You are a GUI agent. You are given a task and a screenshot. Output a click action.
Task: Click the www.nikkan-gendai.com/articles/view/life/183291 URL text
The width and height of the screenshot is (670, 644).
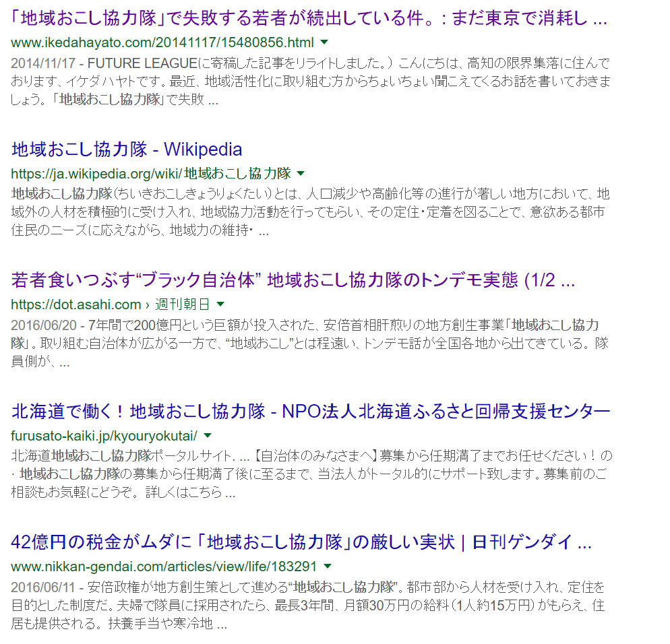pyautogui.click(x=164, y=567)
